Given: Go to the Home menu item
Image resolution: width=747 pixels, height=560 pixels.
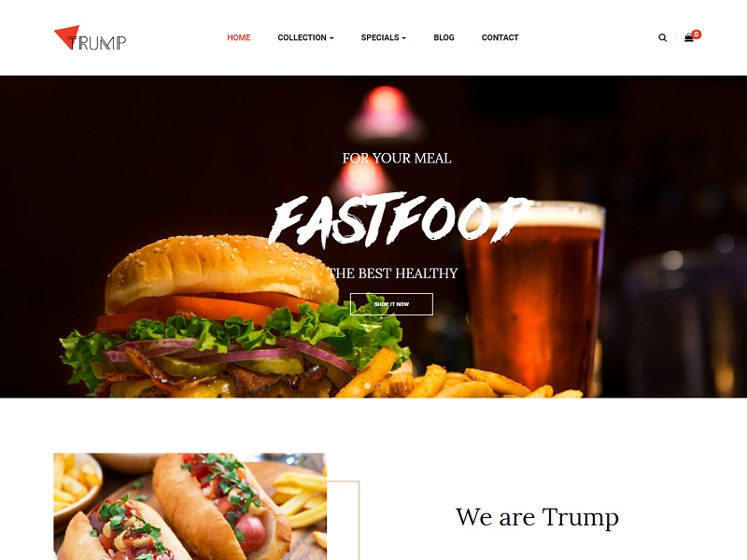Looking at the screenshot, I should click(x=239, y=37).
